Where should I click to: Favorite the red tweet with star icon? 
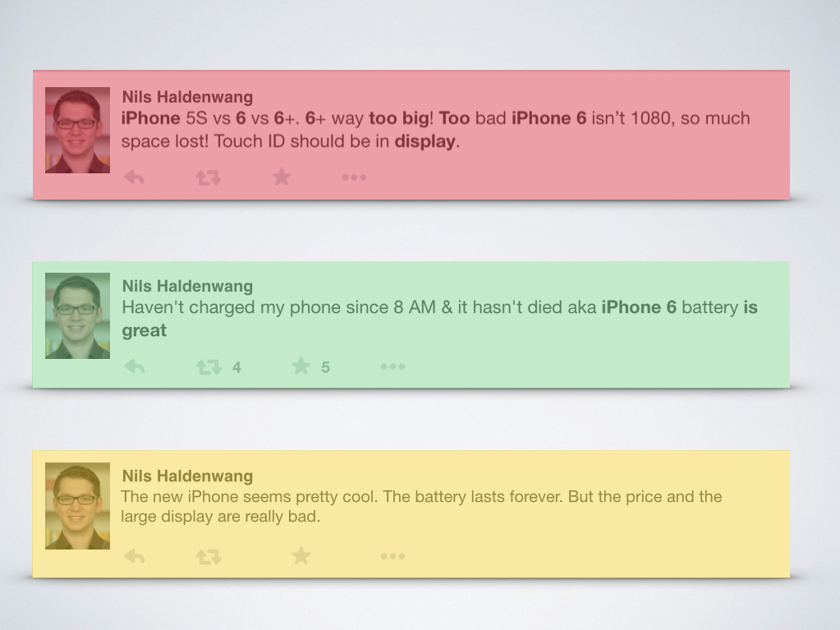[x=282, y=177]
